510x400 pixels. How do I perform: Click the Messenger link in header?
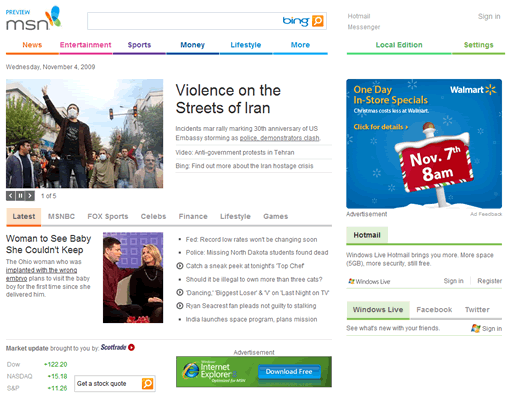click(364, 27)
